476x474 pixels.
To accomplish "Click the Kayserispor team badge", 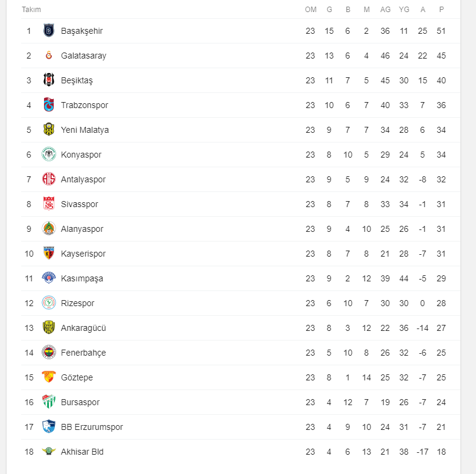I will click(x=49, y=254).
